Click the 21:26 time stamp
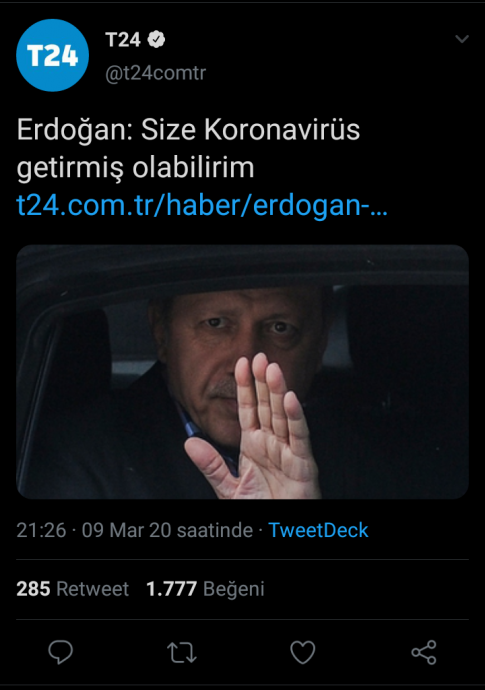The height and width of the screenshot is (690, 485). coord(41,530)
